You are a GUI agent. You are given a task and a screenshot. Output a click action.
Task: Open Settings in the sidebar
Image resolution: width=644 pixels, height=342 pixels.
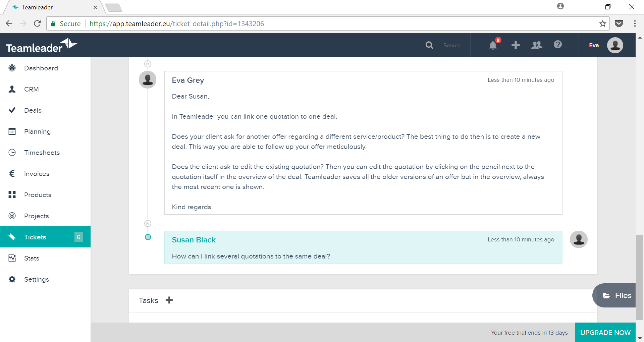point(45,279)
